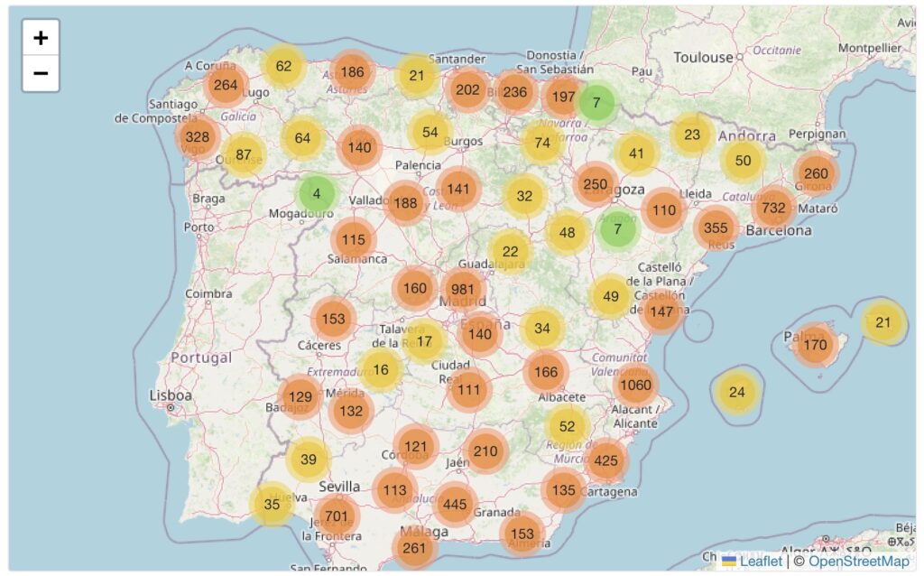This screenshot has height=576, width=924.
Task: Open the Leaflet attribution link
Action: click(761, 561)
